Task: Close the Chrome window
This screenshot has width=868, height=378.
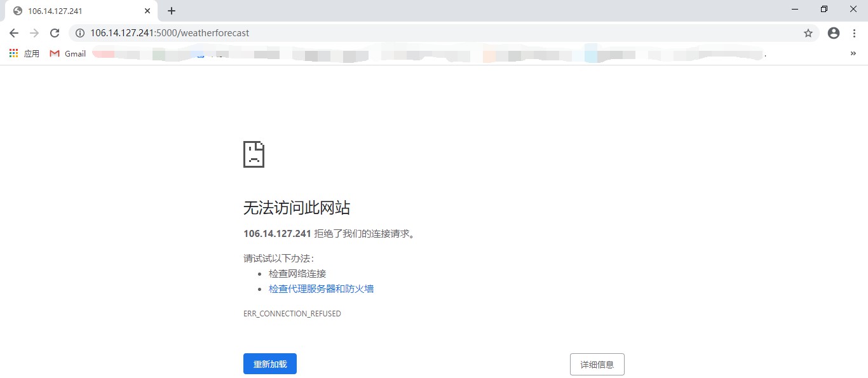Action: pos(853,9)
